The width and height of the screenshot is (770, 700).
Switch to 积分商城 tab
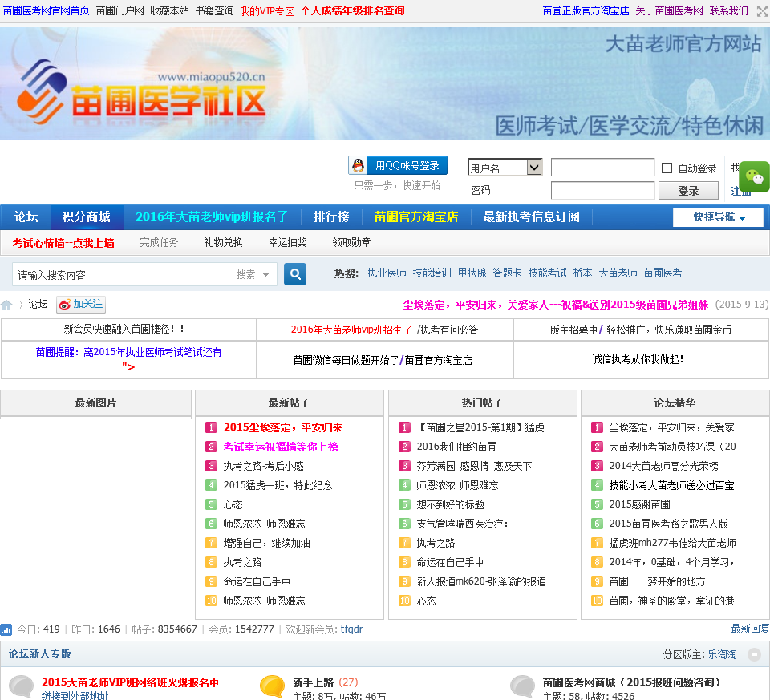click(x=87, y=217)
